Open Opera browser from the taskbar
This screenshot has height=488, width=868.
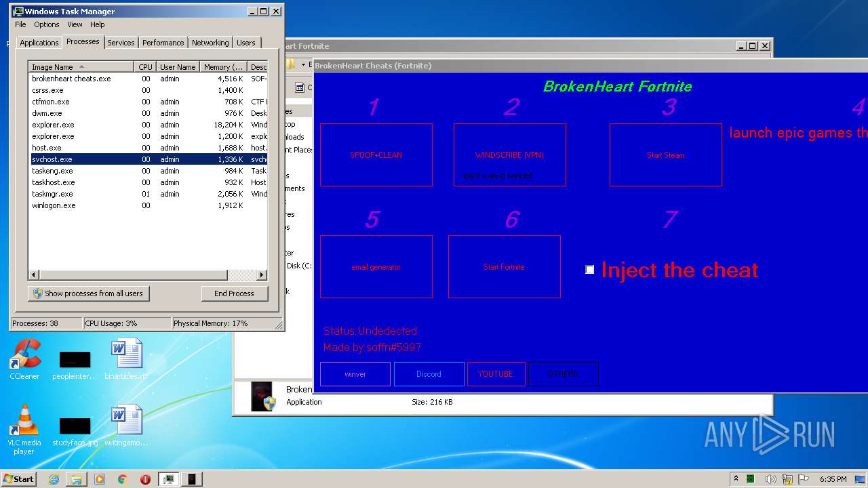(145, 479)
